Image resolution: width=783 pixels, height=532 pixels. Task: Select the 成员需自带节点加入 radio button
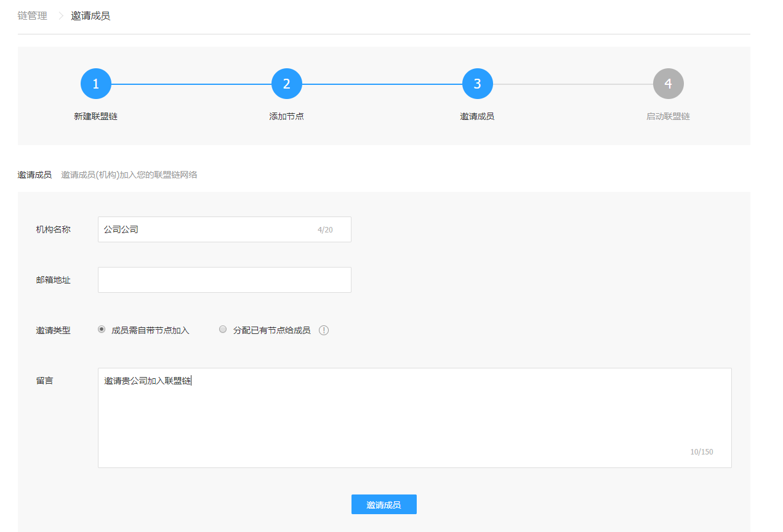coord(102,330)
